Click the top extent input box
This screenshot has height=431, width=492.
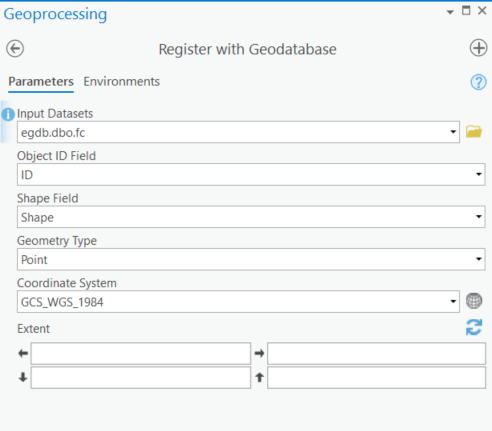pos(376,378)
